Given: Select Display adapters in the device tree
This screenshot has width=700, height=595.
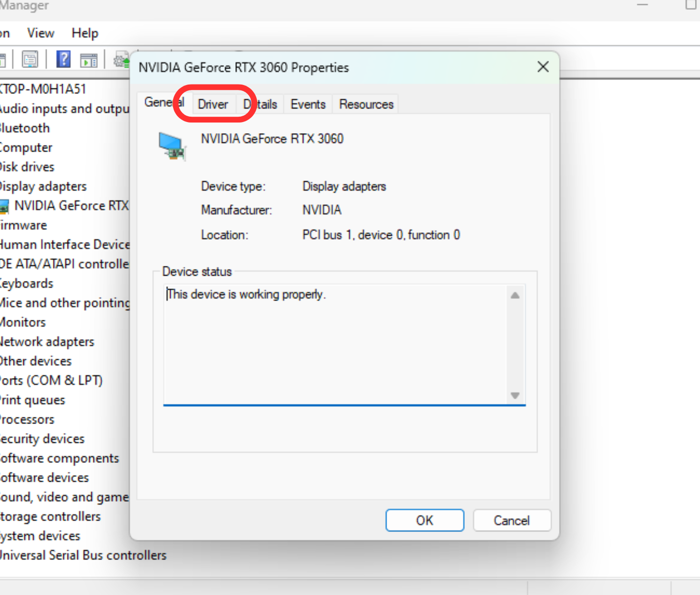Looking at the screenshot, I should tap(43, 186).
